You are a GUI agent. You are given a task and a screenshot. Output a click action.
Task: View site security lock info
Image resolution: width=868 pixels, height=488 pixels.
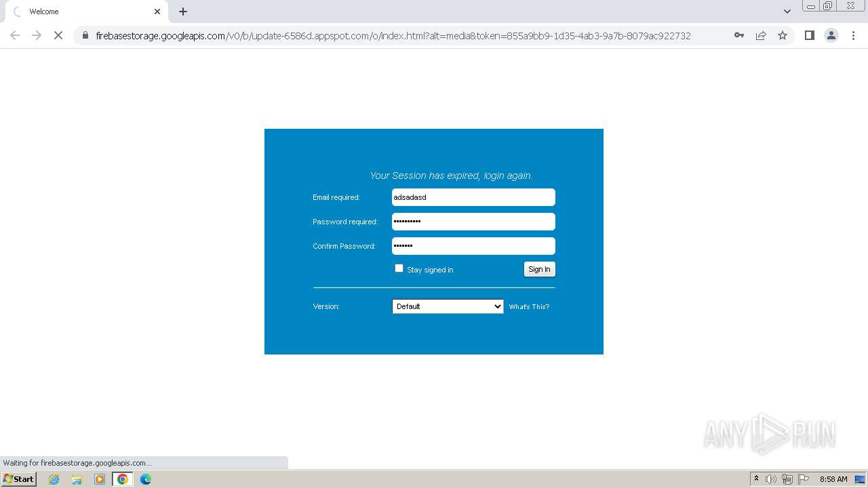click(85, 35)
